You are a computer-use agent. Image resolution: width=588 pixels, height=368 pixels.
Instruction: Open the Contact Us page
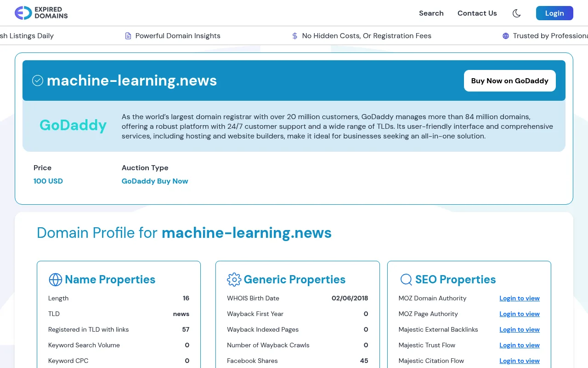477,13
